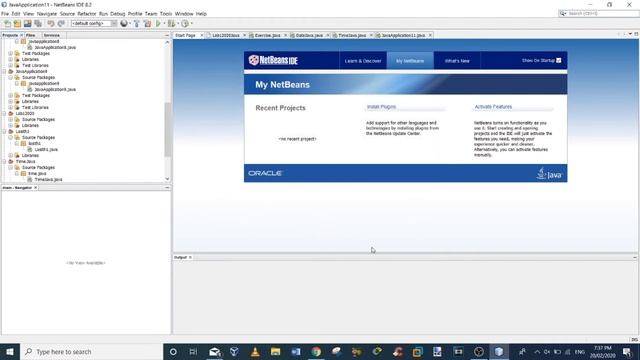Open the File menu

click(5, 14)
